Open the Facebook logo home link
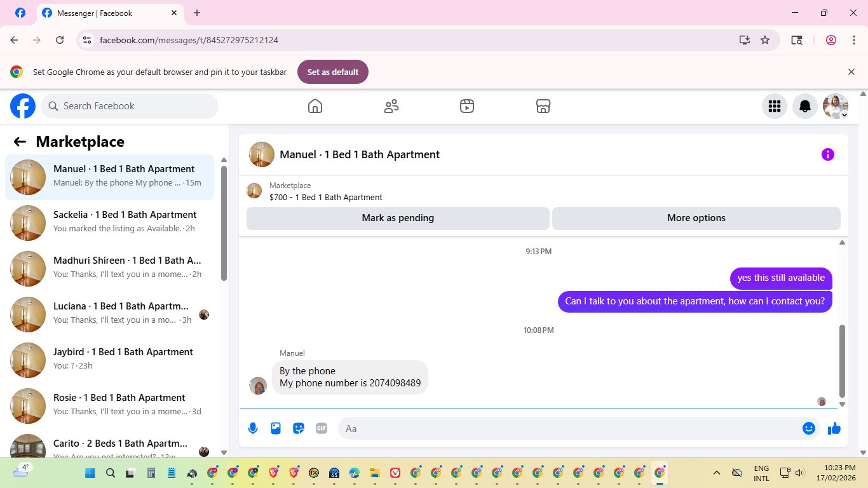 pos(23,106)
